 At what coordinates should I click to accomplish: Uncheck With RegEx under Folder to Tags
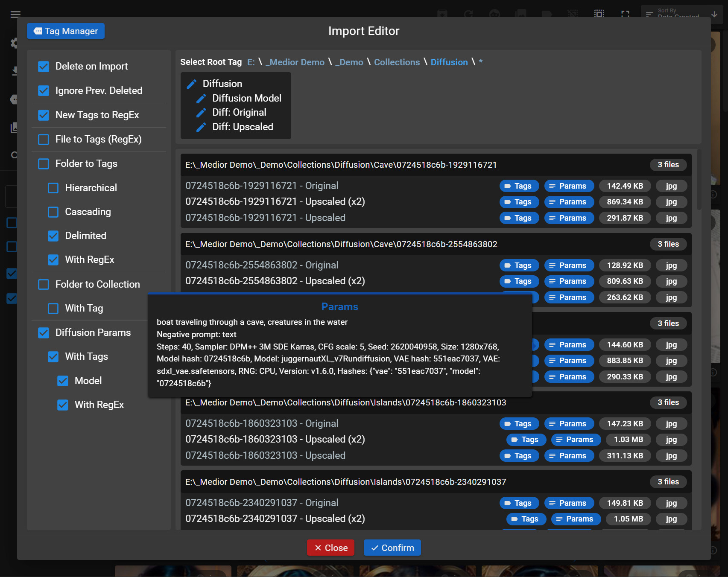point(53,260)
